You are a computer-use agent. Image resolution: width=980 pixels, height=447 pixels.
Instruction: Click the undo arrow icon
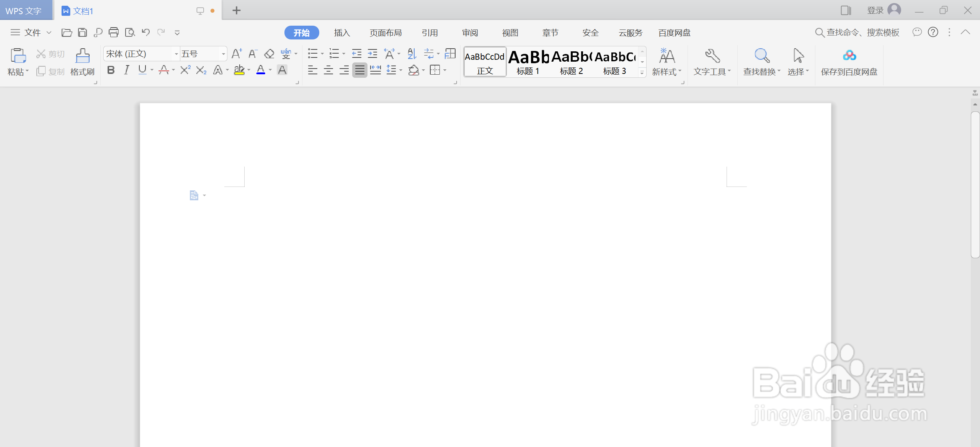[145, 33]
